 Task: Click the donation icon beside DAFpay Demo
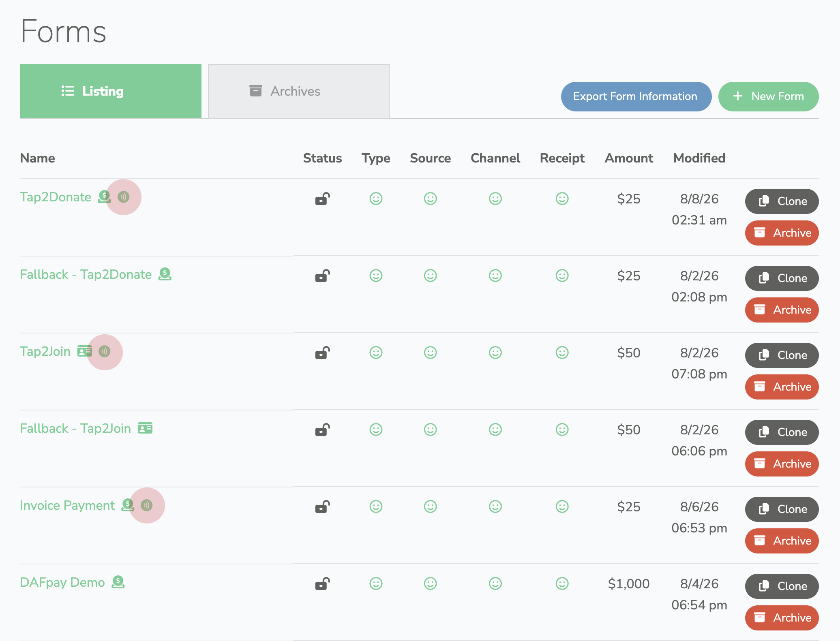click(x=118, y=582)
